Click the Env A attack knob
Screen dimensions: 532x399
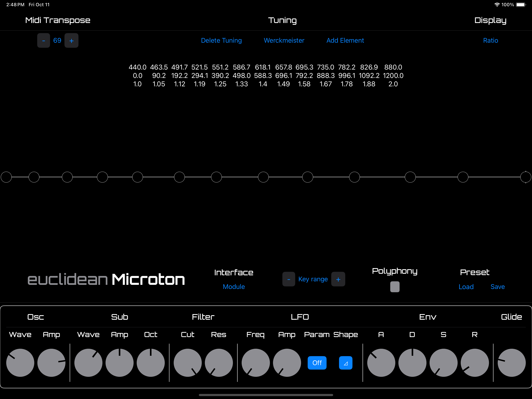tap(381, 363)
